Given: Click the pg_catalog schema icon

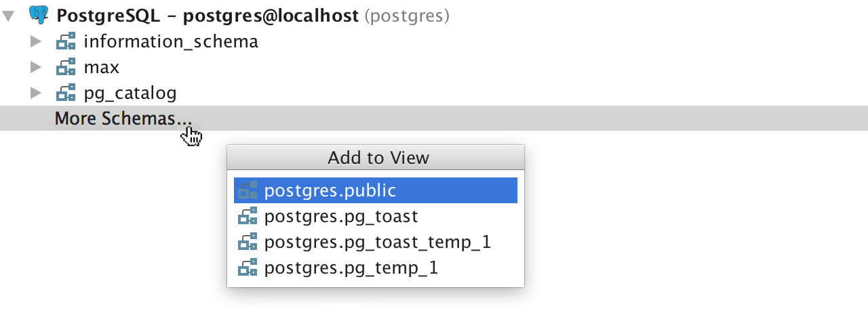Looking at the screenshot, I should 66,93.
